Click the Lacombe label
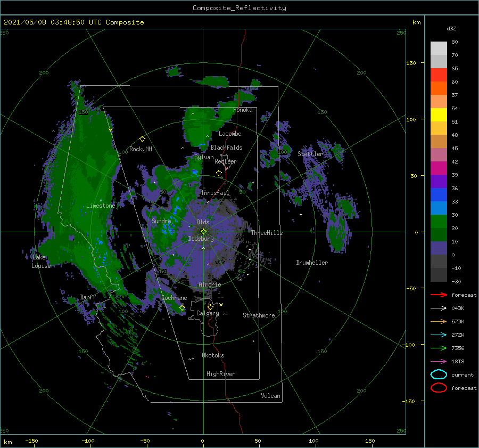 pyautogui.click(x=230, y=134)
